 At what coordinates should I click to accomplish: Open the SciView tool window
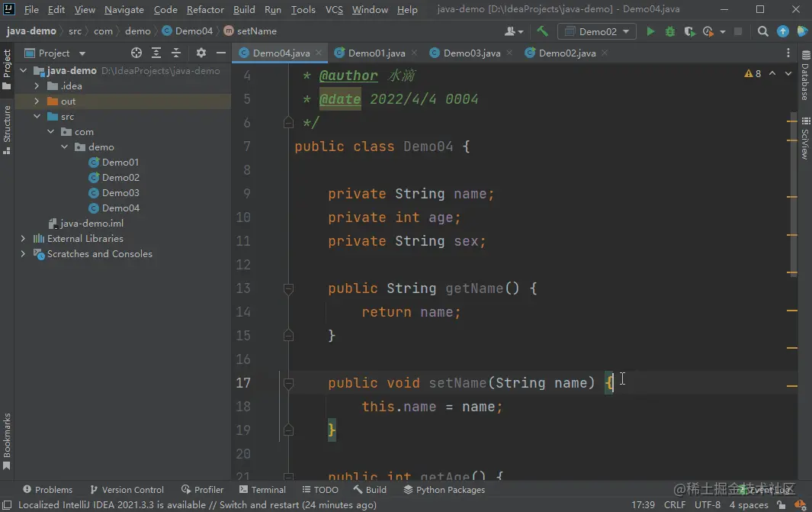(x=805, y=138)
